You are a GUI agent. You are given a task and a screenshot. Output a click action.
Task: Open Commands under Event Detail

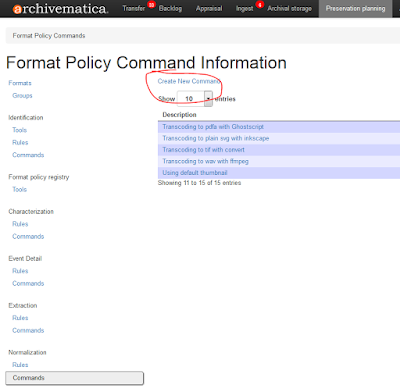[x=28, y=283]
